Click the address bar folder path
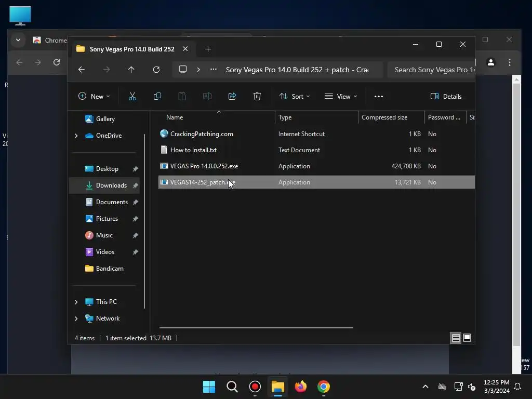Screen dimensions: 532x399 297,70
